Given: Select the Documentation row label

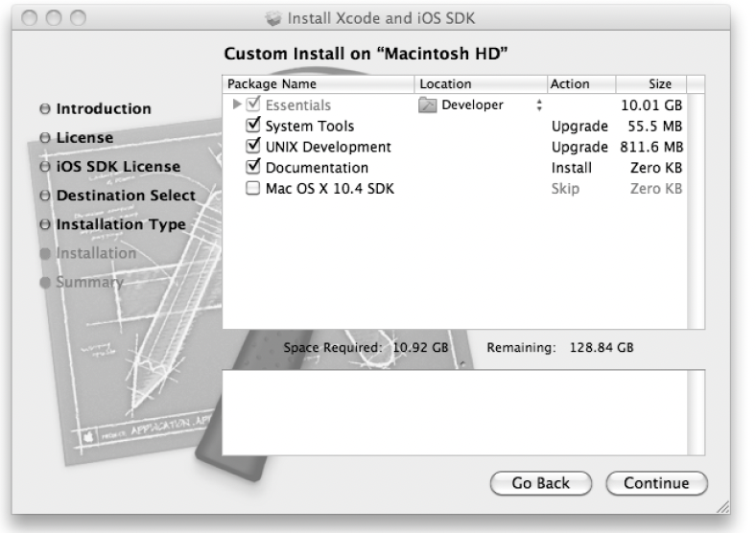Looking at the screenshot, I should coord(317,168).
